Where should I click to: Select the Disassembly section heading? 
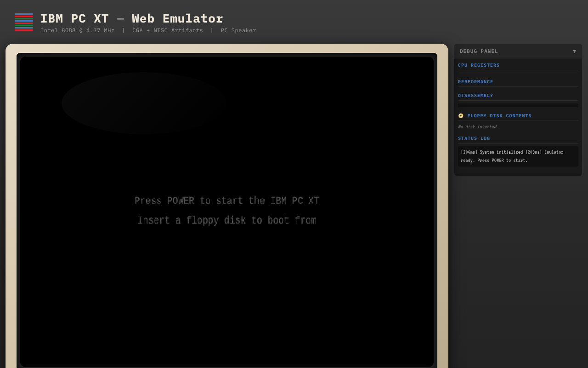[x=475, y=96]
